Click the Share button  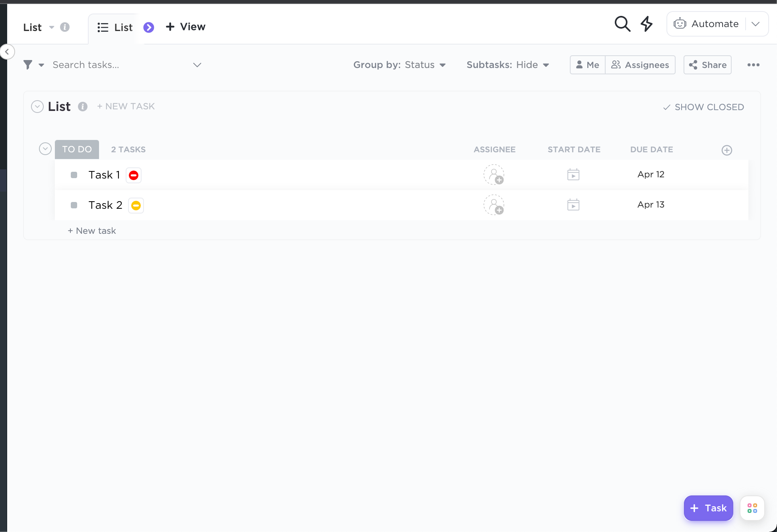click(x=707, y=65)
